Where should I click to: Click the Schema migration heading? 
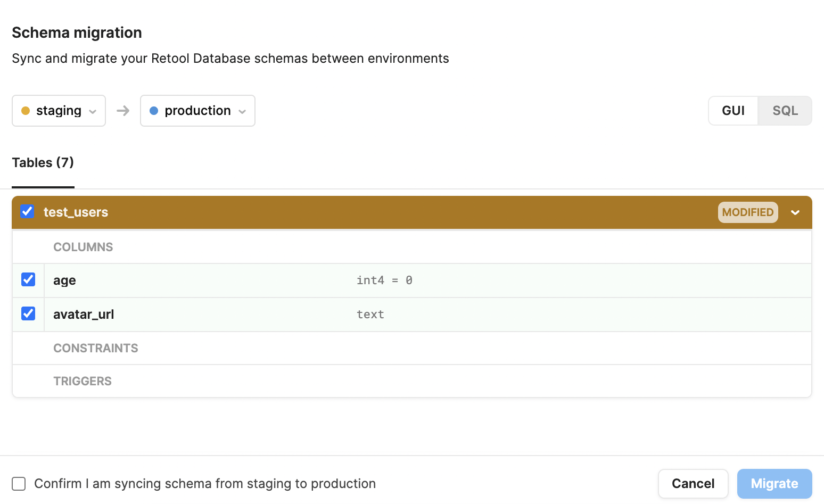click(x=77, y=33)
